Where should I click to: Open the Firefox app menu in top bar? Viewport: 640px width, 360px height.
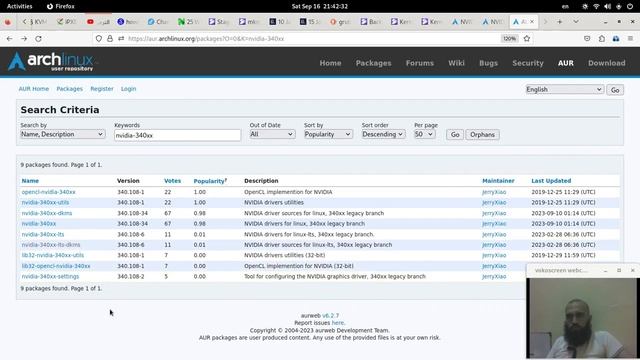tap(60, 6)
